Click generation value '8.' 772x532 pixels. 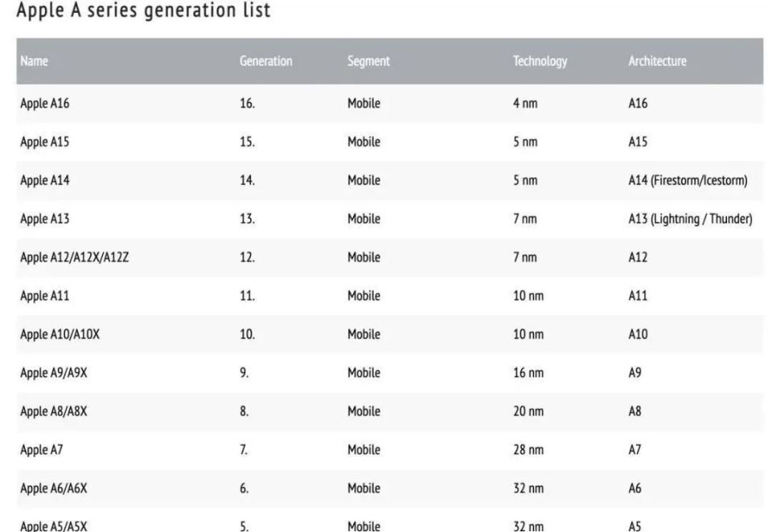tap(244, 411)
